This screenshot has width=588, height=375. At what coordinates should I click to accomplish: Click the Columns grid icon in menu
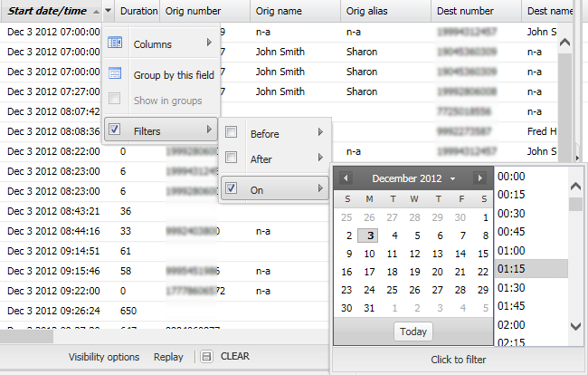click(x=114, y=43)
